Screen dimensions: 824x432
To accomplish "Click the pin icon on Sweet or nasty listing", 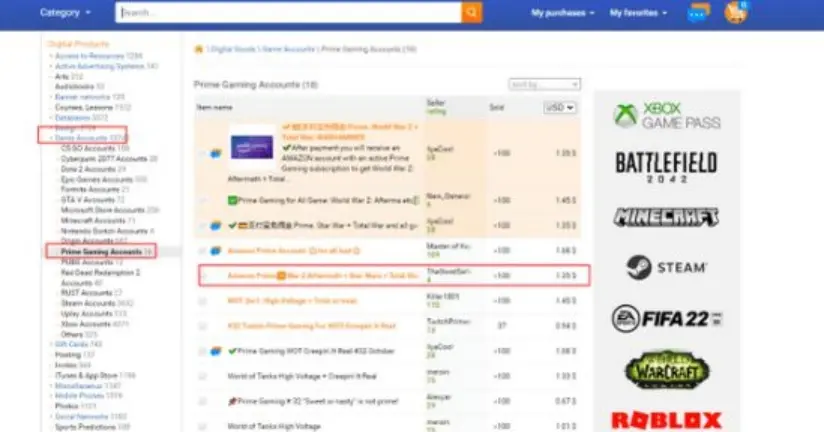I will (x=232, y=402).
